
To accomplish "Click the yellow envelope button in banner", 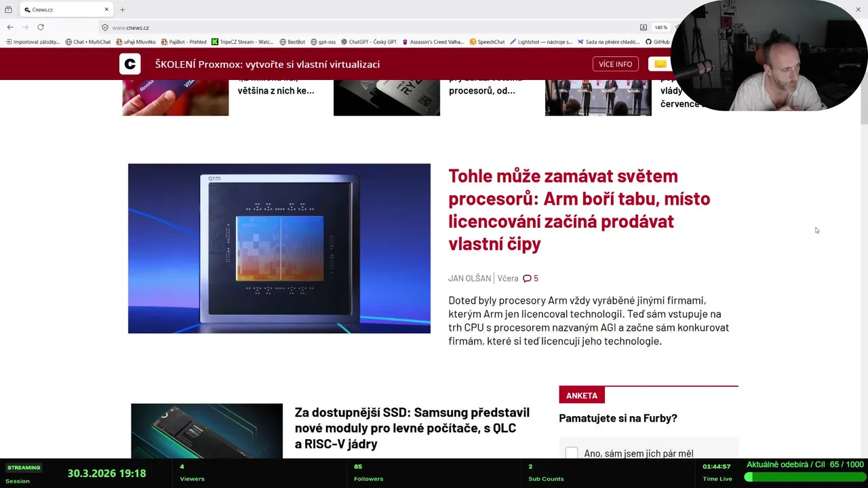I will pos(660,64).
